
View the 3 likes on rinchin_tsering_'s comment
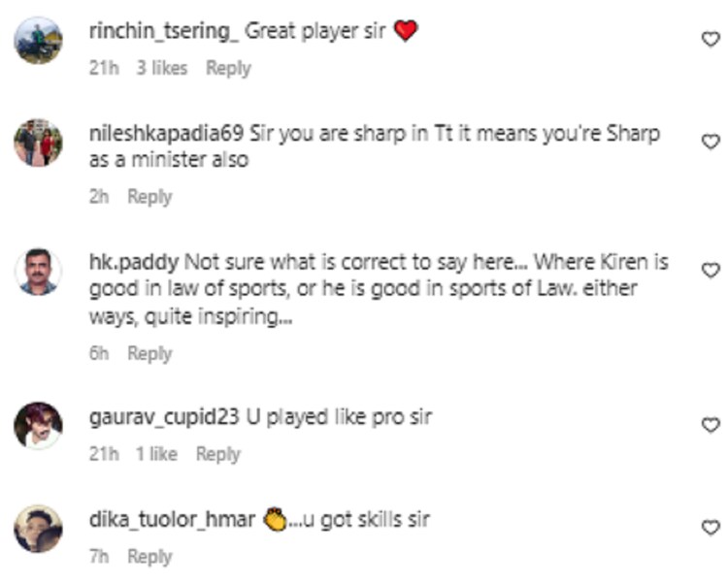click(x=161, y=68)
